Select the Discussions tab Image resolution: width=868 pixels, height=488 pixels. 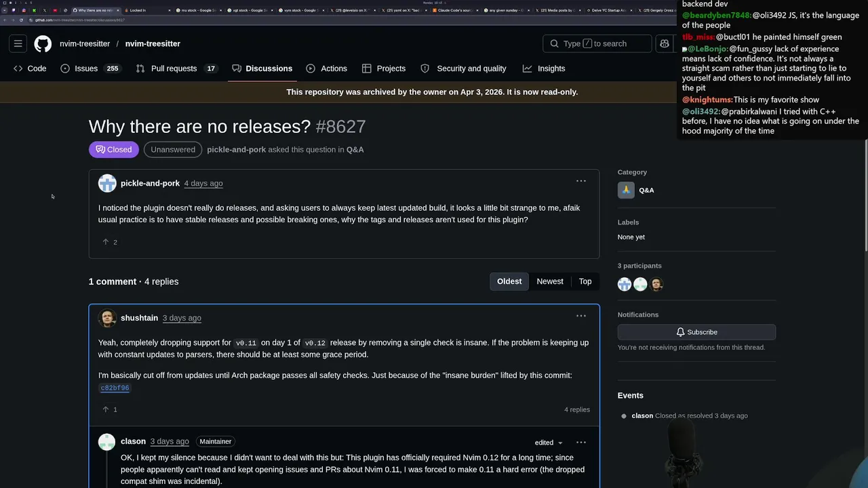click(262, 68)
